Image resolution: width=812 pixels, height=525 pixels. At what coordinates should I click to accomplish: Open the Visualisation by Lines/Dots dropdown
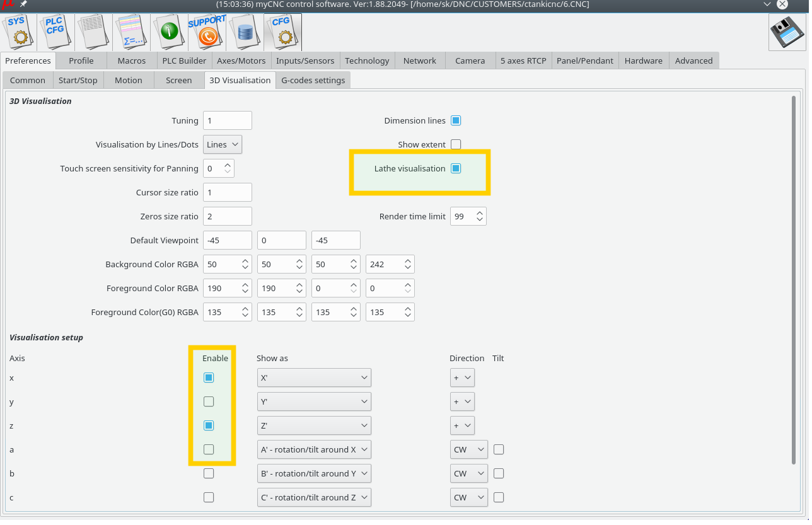click(223, 144)
